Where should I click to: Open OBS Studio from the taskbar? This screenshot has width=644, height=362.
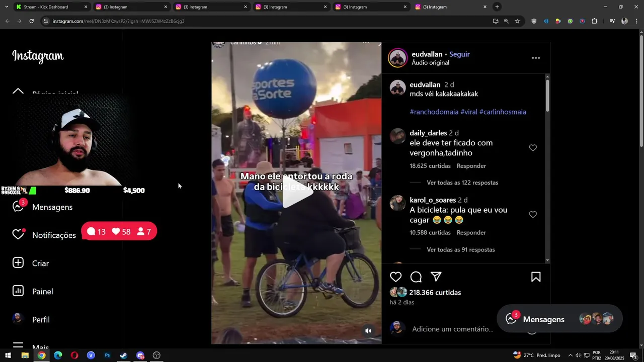click(156, 355)
